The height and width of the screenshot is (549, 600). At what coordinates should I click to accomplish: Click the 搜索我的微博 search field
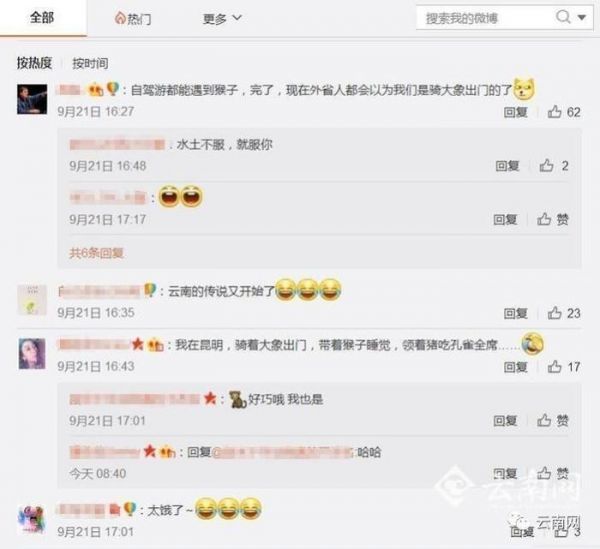pyautogui.click(x=485, y=18)
